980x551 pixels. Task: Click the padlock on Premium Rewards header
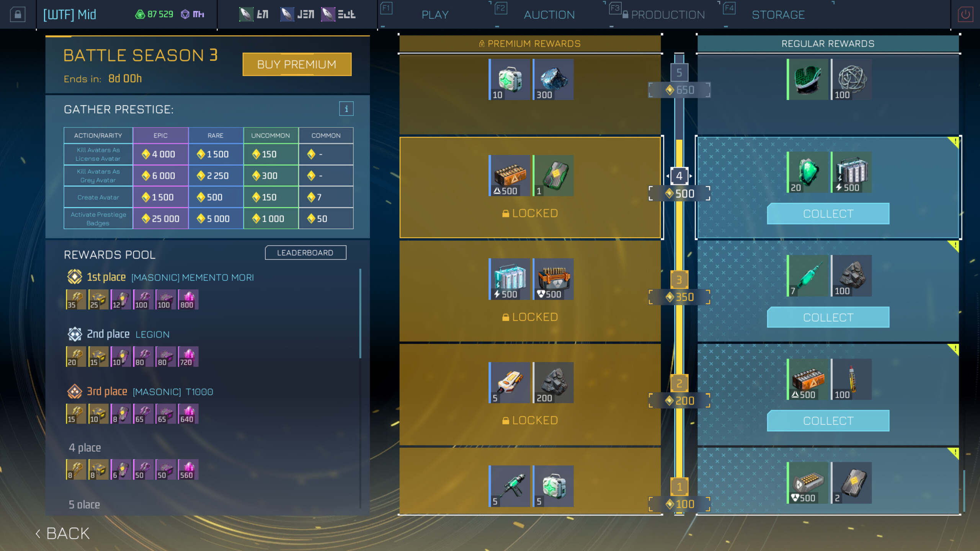pos(481,43)
